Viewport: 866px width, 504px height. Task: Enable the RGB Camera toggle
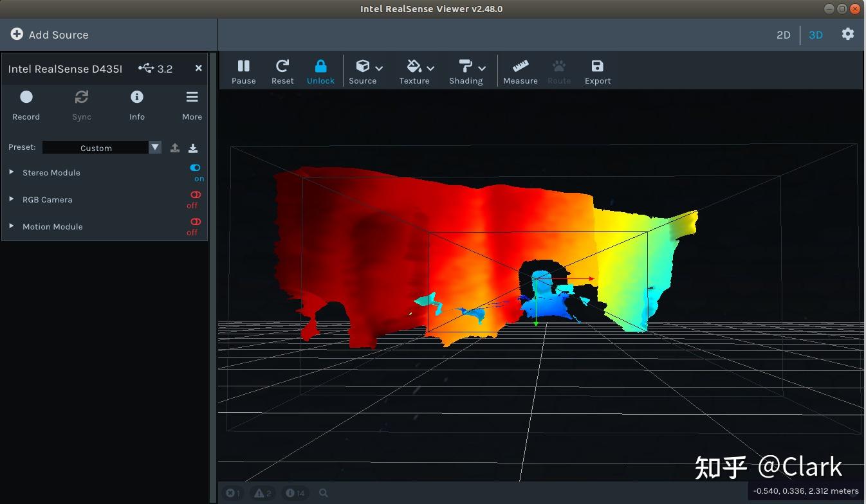pyautogui.click(x=195, y=195)
